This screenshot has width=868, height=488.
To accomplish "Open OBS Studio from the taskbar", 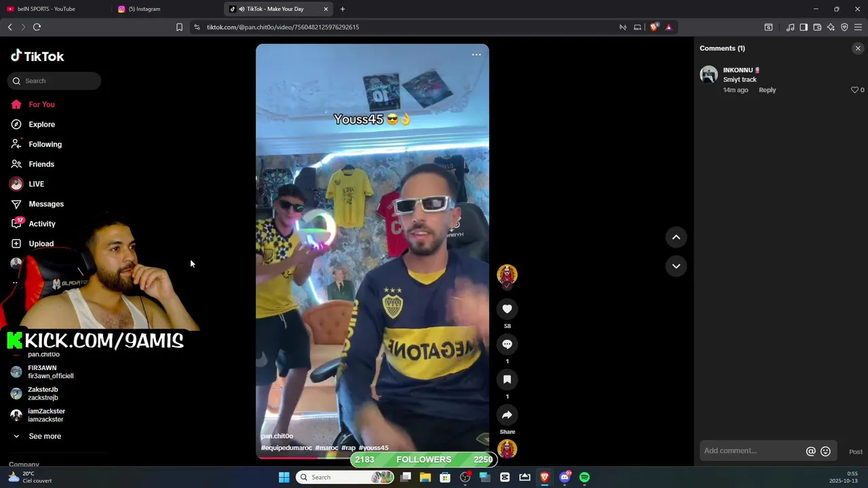I will (465, 477).
